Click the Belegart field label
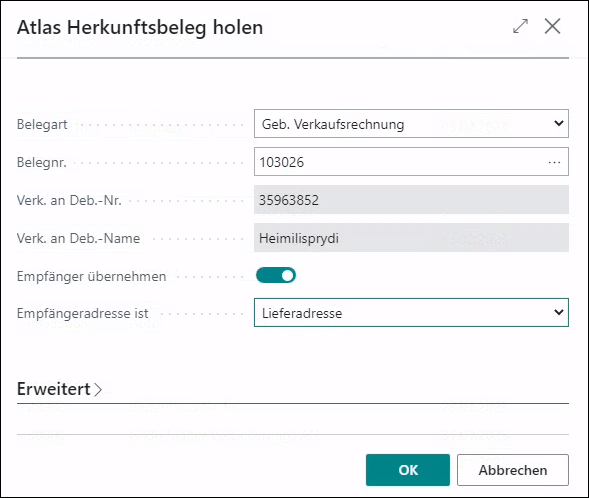Image resolution: width=589 pixels, height=498 pixels. tap(42, 124)
